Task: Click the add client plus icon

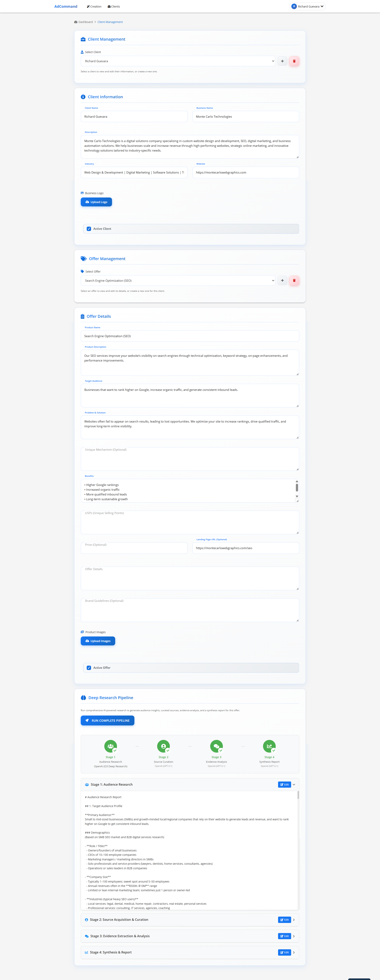Action: pos(282,61)
